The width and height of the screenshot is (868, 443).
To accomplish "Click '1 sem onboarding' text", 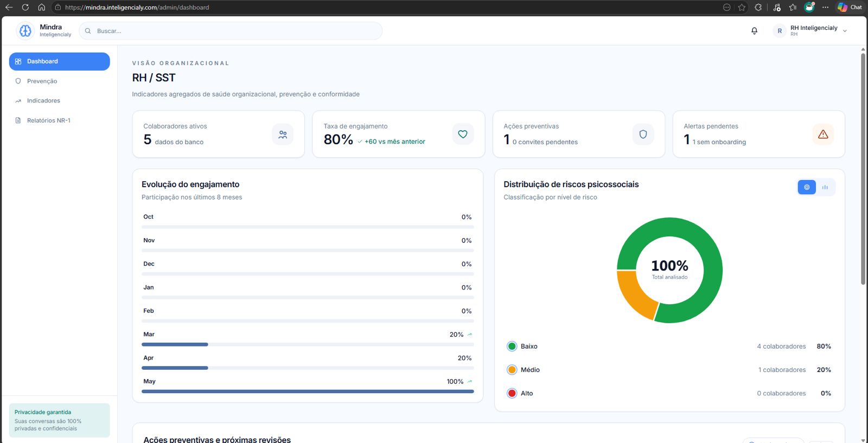I will click(719, 142).
